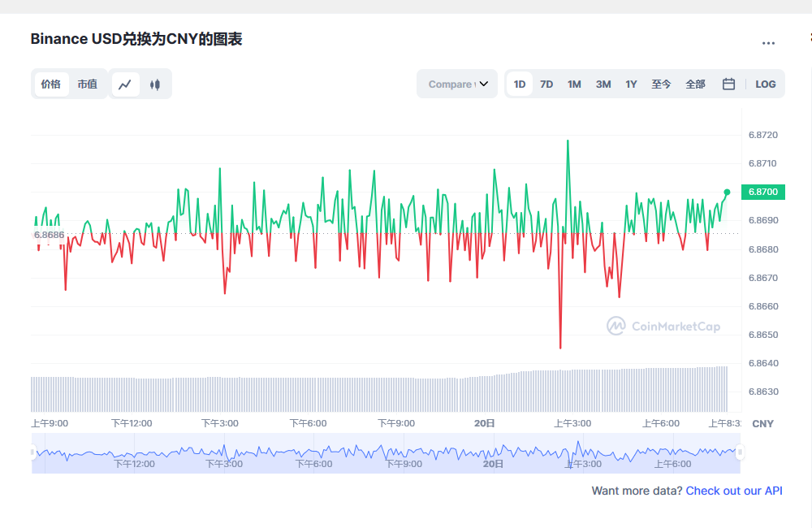Screen dimensions: 812x528
Task: Click the 下午9:00 x-axis label on main chart
Action: pyautogui.click(x=396, y=423)
